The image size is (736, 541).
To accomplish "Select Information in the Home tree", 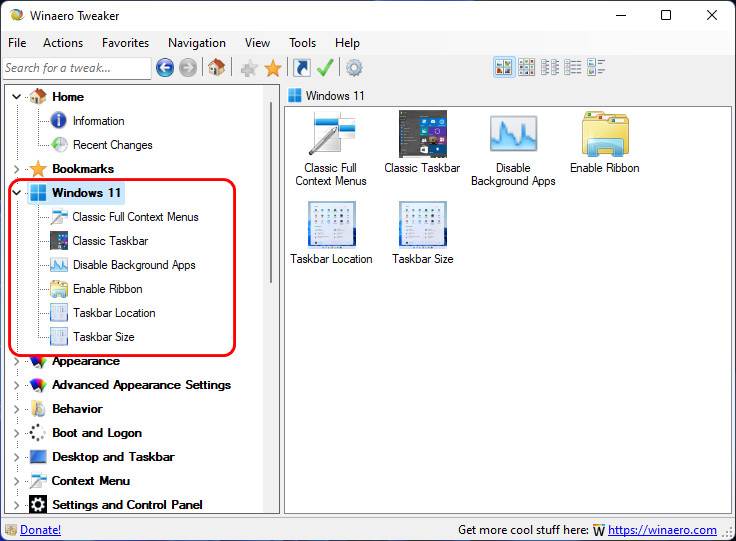I will click(99, 121).
